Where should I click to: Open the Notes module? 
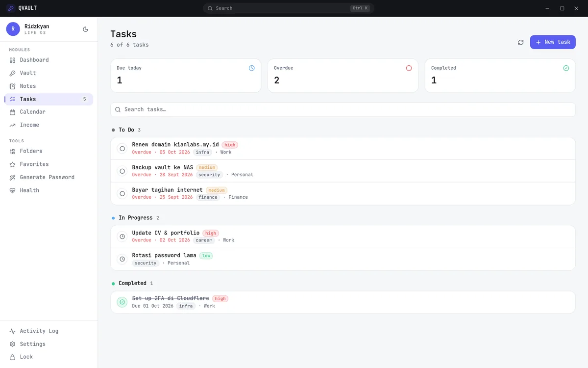click(49, 86)
